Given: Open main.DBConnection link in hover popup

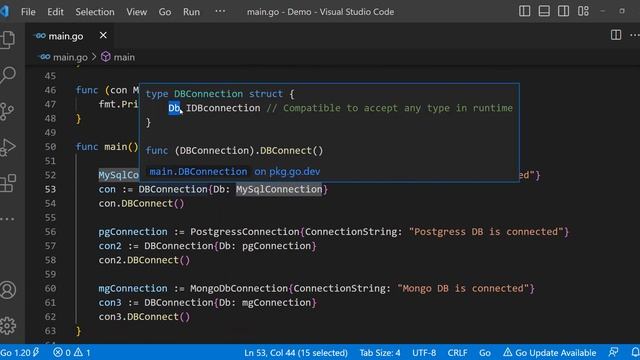Looking at the screenshot, I should (198, 171).
